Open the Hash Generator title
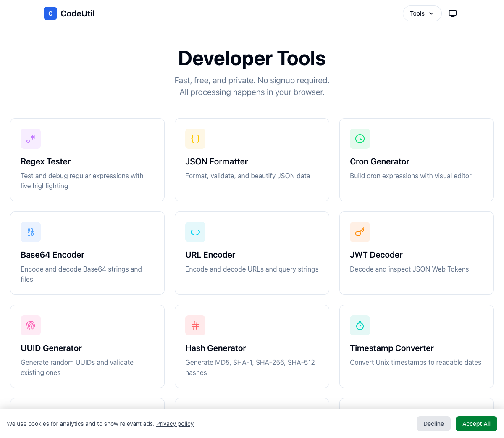 coord(215,348)
